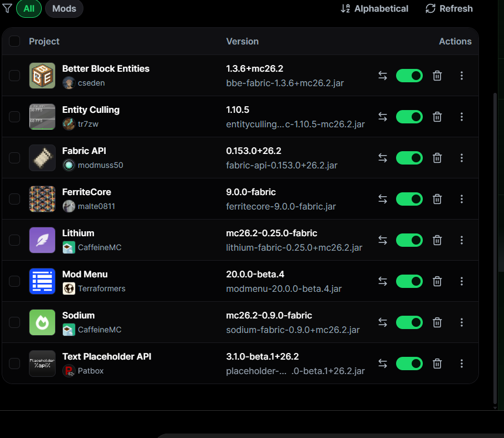Open the FerriteCore project title
The height and width of the screenshot is (438, 504).
(x=86, y=192)
